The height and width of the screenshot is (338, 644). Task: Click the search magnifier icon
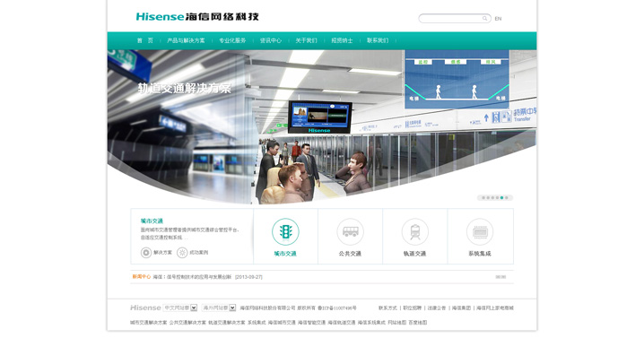[484, 19]
